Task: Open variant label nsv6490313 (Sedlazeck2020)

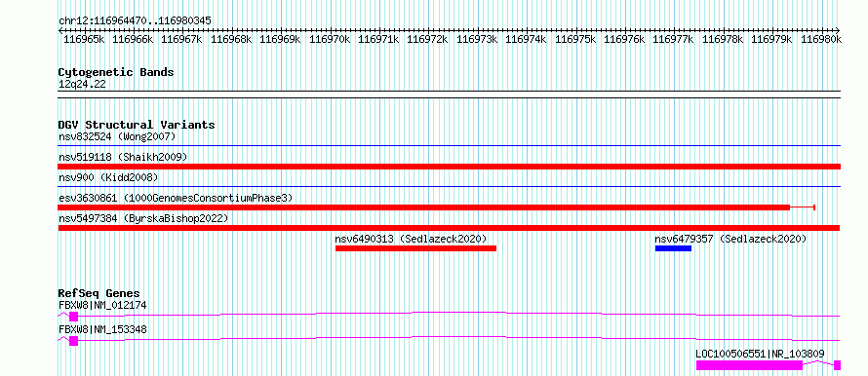Action: (411, 239)
